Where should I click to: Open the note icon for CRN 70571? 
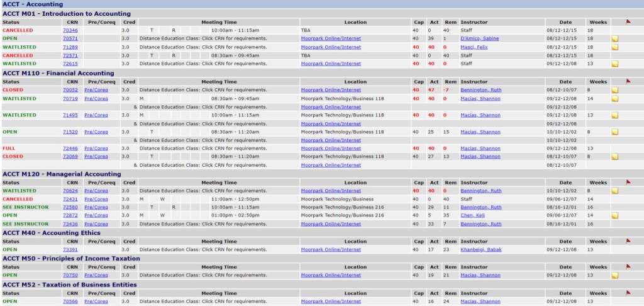point(614,38)
